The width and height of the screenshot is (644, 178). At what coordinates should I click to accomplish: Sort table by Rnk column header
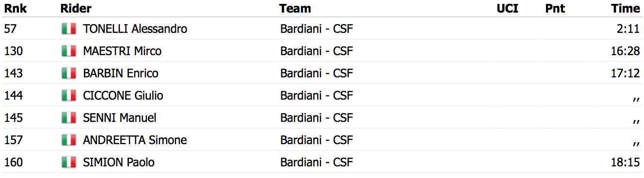click(x=15, y=8)
